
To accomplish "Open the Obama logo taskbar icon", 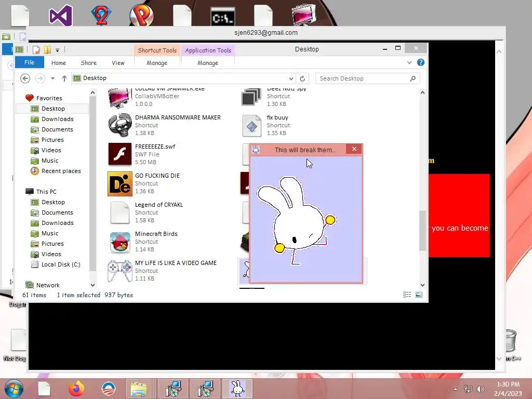I will coord(109,389).
